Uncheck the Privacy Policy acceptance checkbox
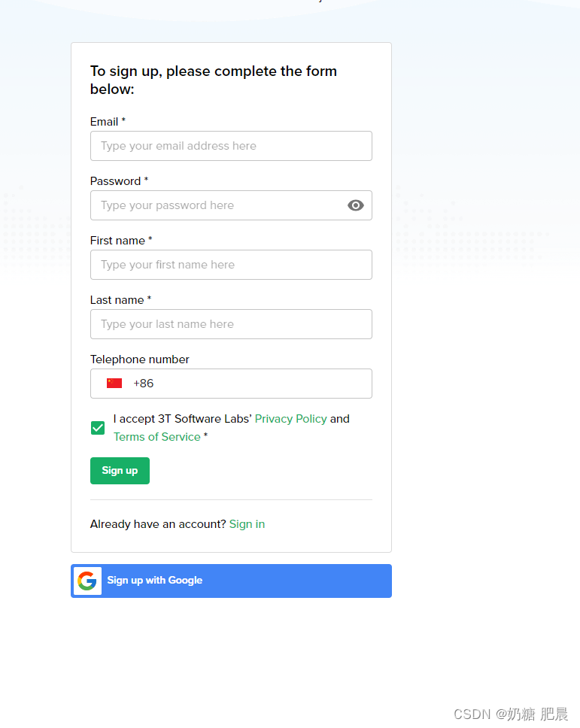The width and height of the screenshot is (580, 728). pos(97,427)
